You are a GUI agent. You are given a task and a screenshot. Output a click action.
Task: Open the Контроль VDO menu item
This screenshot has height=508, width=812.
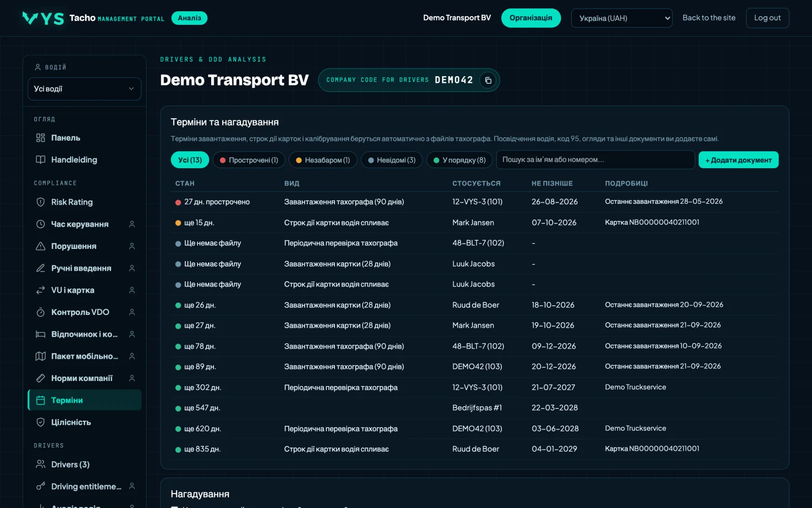coord(84,312)
